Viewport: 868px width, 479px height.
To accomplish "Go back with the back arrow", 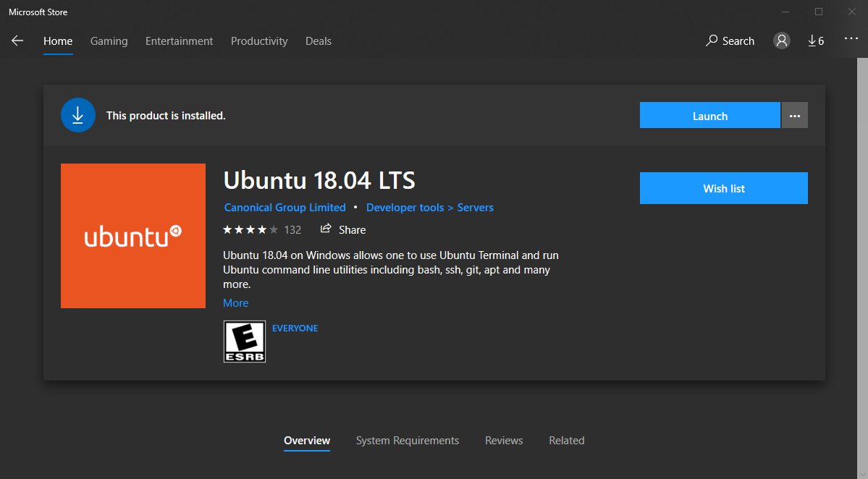I will point(17,41).
